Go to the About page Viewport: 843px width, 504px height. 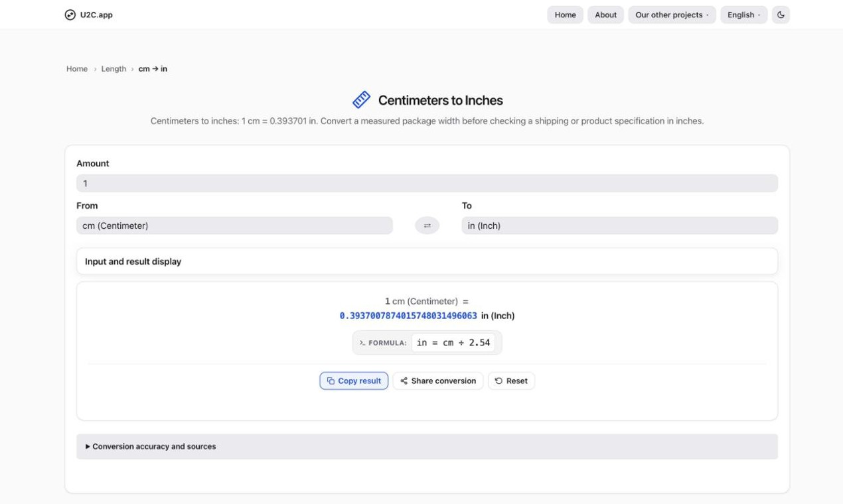605,15
